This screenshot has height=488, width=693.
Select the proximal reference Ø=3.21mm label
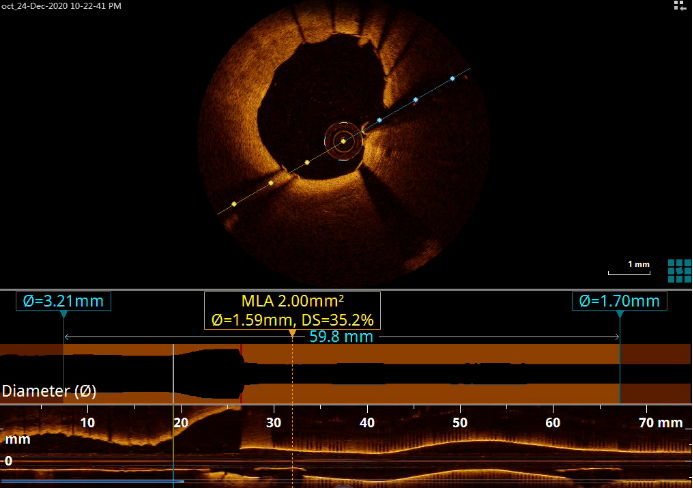pos(63,301)
